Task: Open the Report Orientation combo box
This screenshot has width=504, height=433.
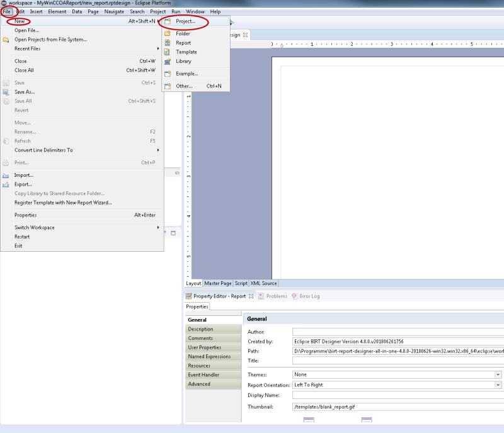Action: (498, 385)
